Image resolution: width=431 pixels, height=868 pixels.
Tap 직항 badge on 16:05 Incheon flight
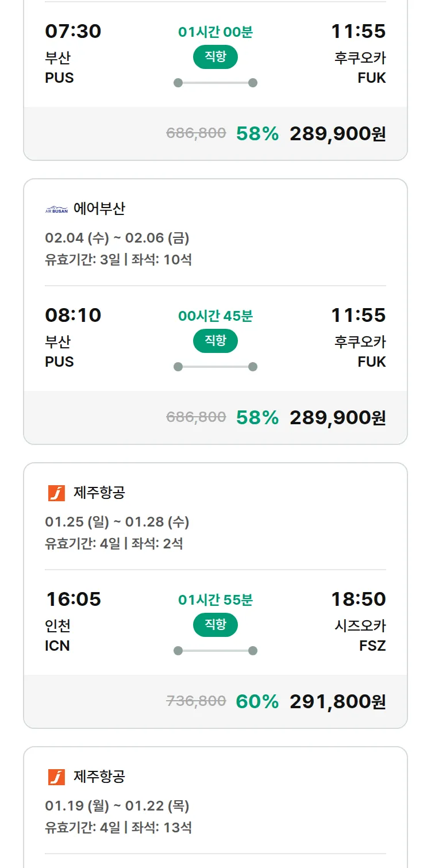[x=215, y=625]
